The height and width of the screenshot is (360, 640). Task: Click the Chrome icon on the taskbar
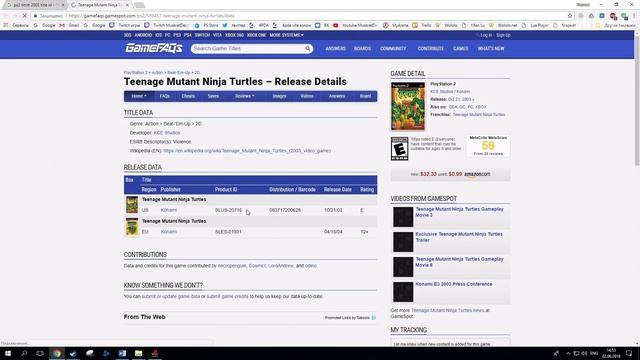click(x=57, y=353)
